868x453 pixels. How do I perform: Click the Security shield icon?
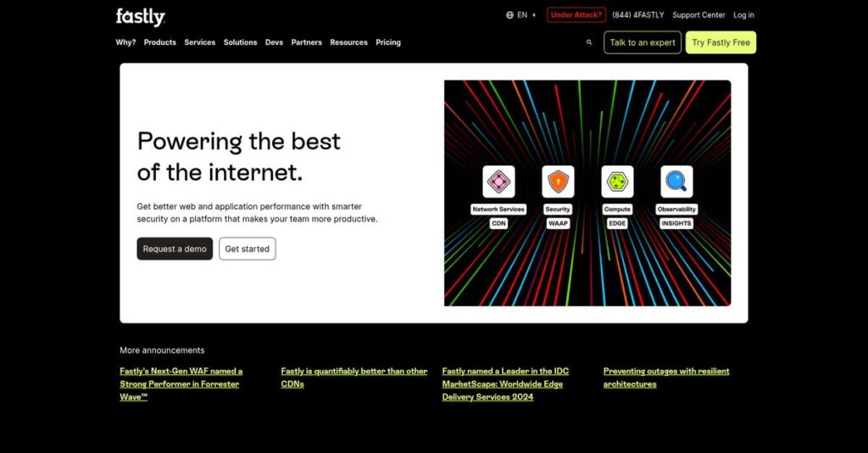558,182
